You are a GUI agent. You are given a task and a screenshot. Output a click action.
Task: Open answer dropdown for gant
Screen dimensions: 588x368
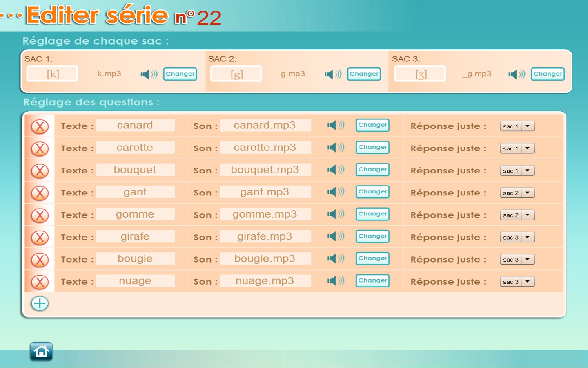[517, 193]
